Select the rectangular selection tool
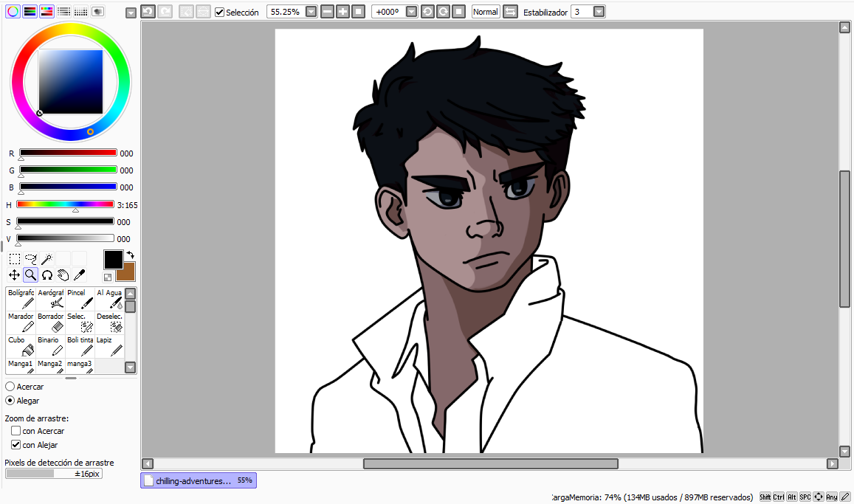The image size is (854, 504). click(x=15, y=259)
